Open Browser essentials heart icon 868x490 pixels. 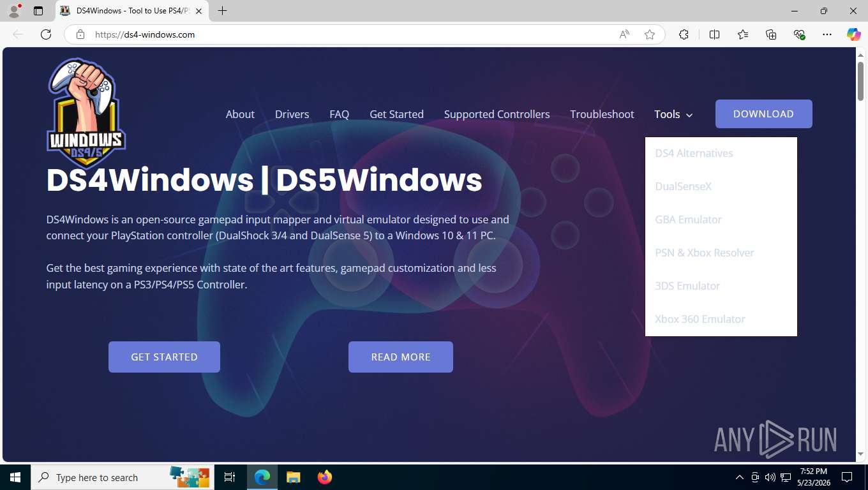pos(799,34)
